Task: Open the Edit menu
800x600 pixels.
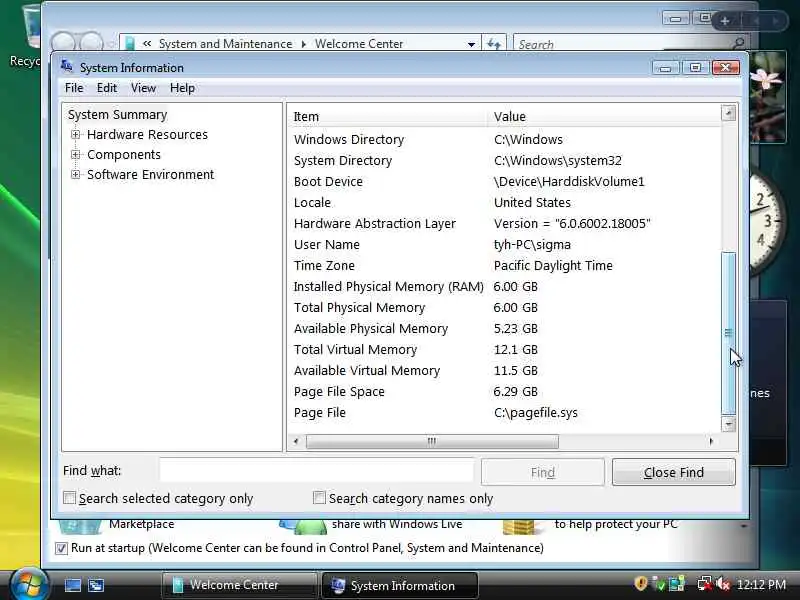Action: [107, 88]
